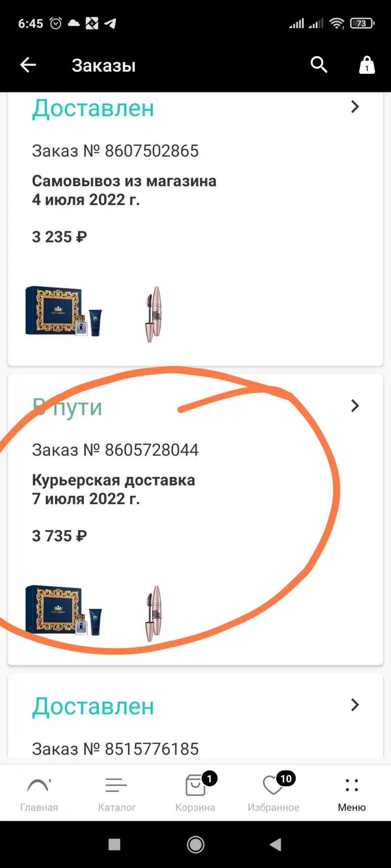Open order number 8605728044 details
391x868 pixels.
[x=115, y=450]
